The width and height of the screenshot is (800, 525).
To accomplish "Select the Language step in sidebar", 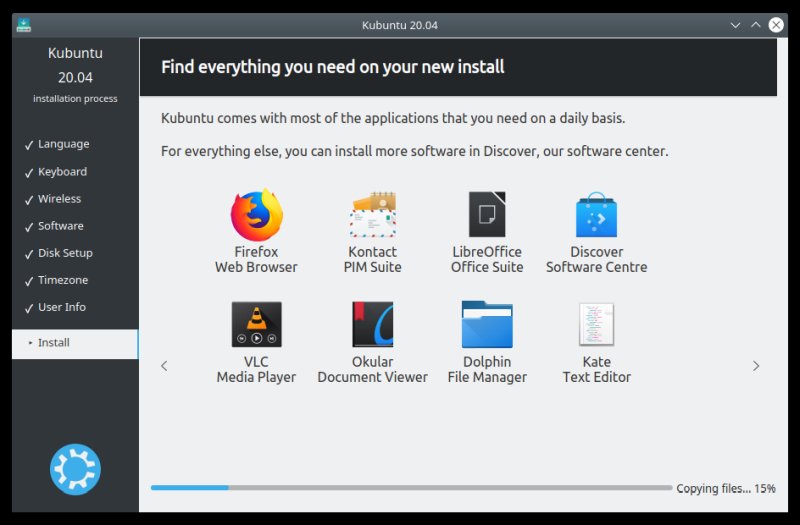I will (x=63, y=144).
